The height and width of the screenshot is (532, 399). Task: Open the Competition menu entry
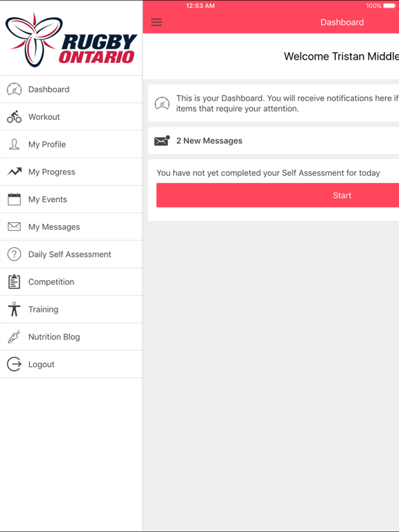click(71, 282)
